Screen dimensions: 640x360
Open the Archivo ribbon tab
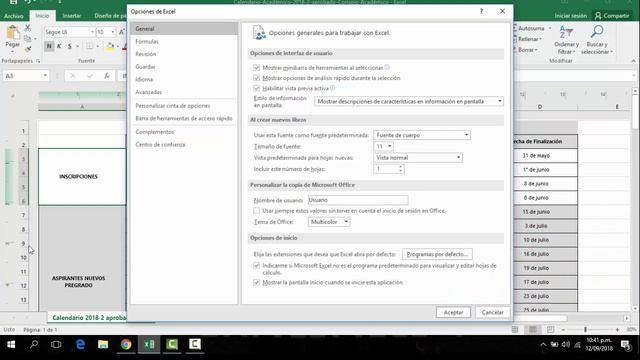(14, 16)
